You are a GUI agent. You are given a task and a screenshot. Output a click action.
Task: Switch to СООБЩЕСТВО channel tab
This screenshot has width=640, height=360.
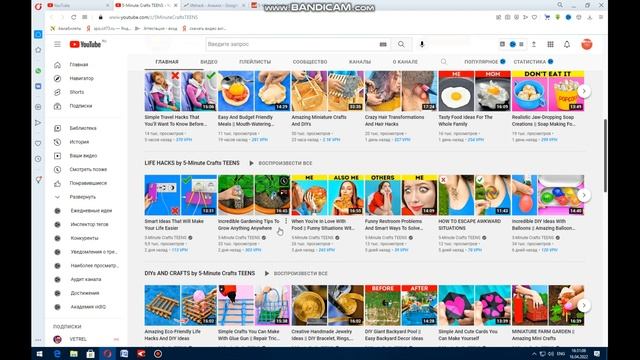(x=310, y=62)
